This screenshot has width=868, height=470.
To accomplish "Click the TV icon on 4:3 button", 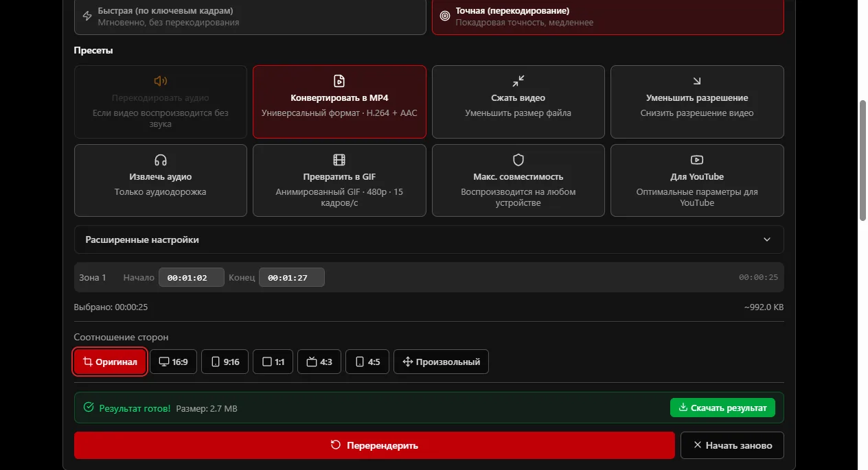I will [x=311, y=362].
